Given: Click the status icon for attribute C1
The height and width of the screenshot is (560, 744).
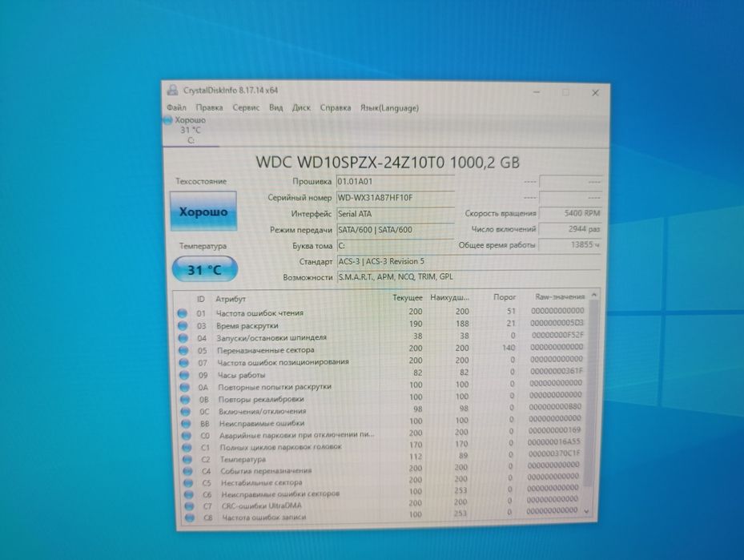Looking at the screenshot, I should [187, 448].
